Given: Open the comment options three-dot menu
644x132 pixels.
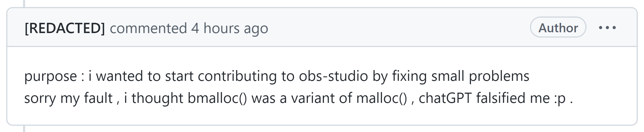Looking at the screenshot, I should pyautogui.click(x=607, y=27).
